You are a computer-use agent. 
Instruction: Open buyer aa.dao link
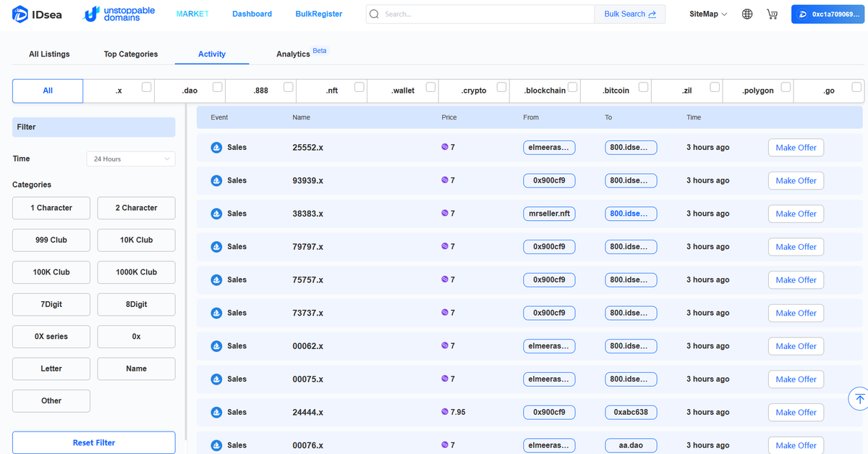click(x=631, y=445)
